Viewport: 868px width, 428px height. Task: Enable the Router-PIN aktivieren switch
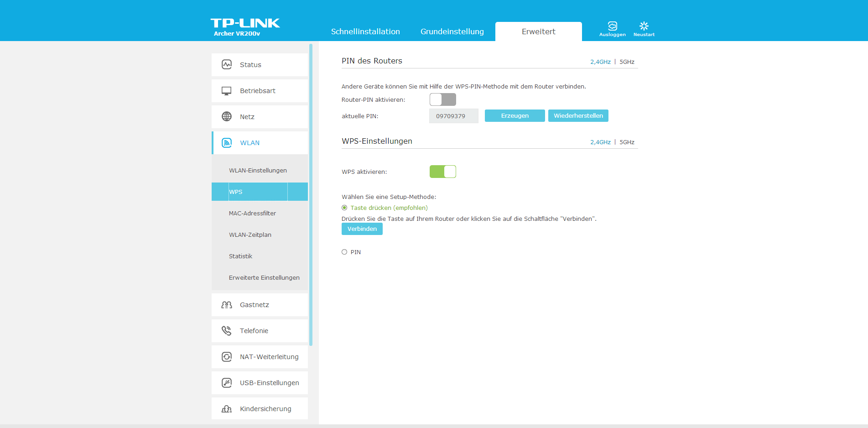(442, 99)
